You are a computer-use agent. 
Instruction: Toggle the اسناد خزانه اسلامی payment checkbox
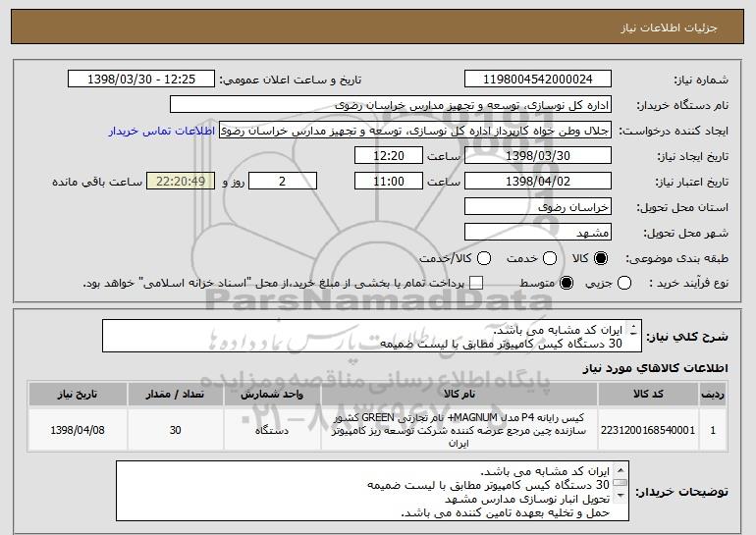[x=476, y=284]
